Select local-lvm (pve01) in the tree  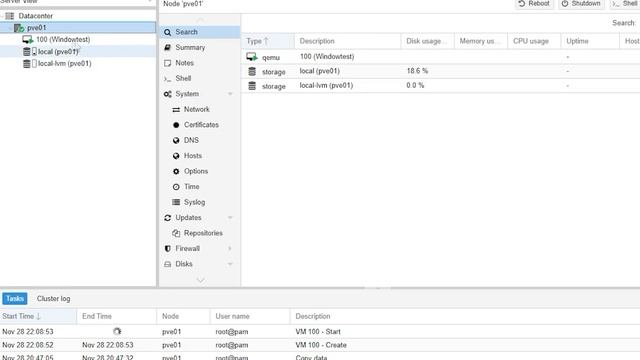pos(64,63)
